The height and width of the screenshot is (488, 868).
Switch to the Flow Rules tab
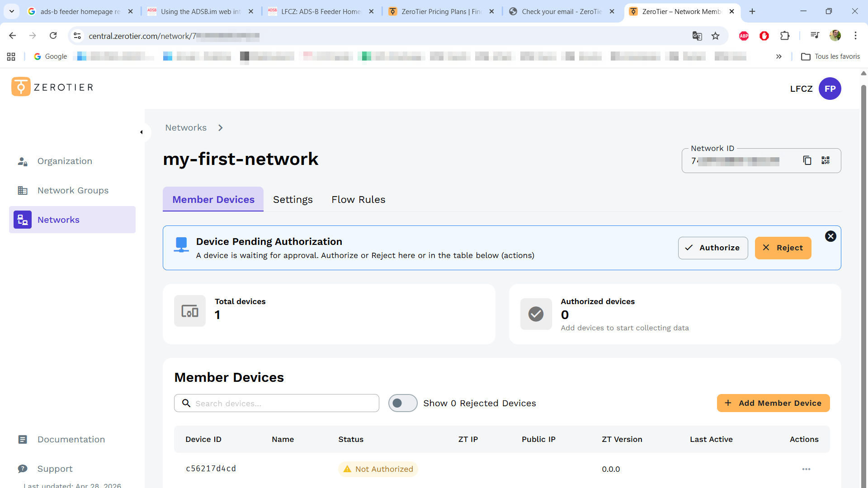pyautogui.click(x=359, y=199)
